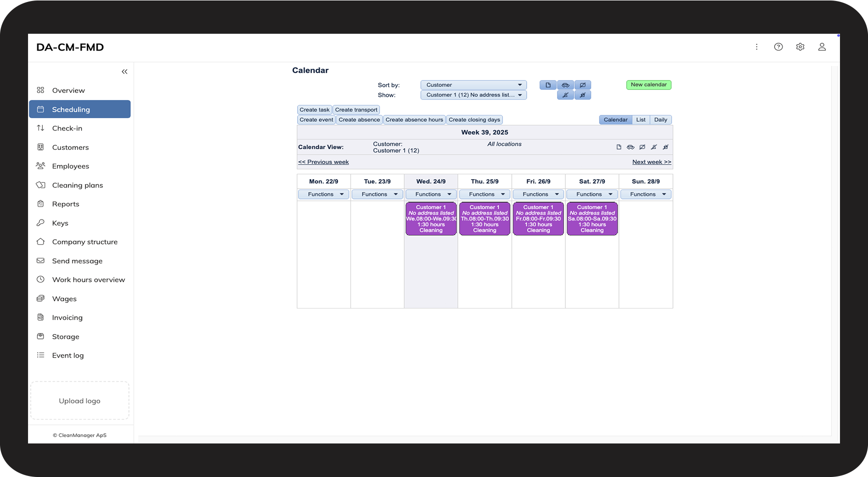The image size is (868, 477).
Task: Go to Next week link
Action: [x=651, y=162]
